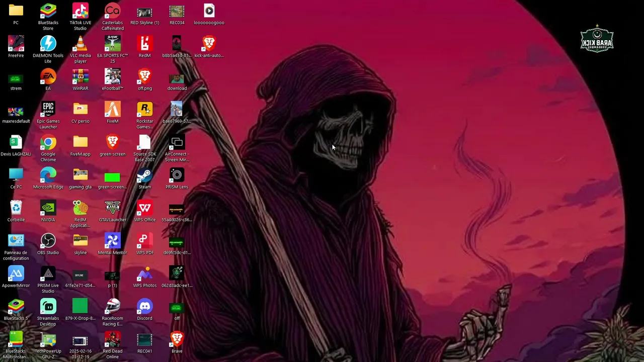Launch ApowerMirror icon
This screenshot has height=362, width=644.
pos(16,274)
